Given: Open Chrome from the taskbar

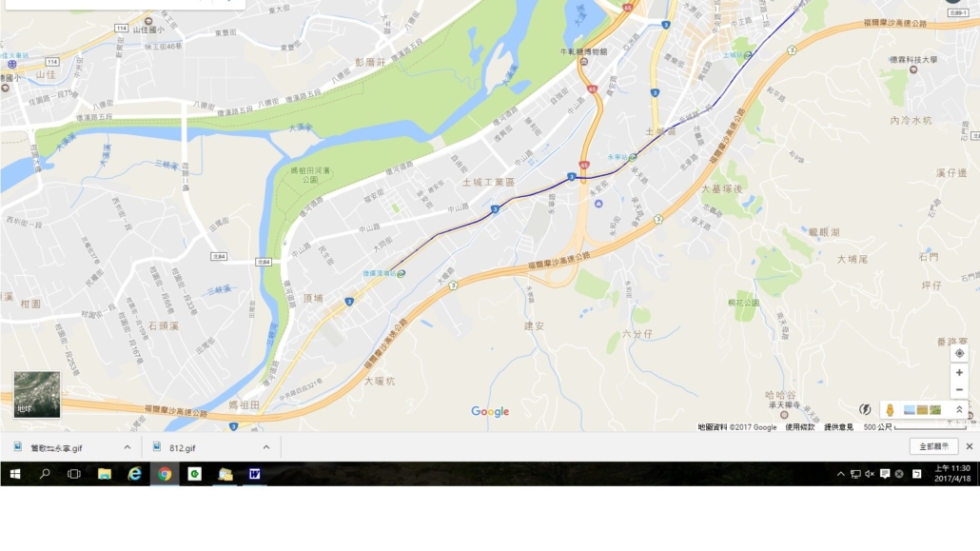Looking at the screenshot, I should pos(165,474).
